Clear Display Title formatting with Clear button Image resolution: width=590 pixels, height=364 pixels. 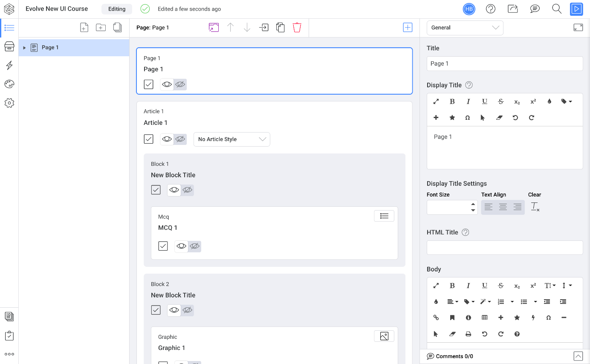535,207
